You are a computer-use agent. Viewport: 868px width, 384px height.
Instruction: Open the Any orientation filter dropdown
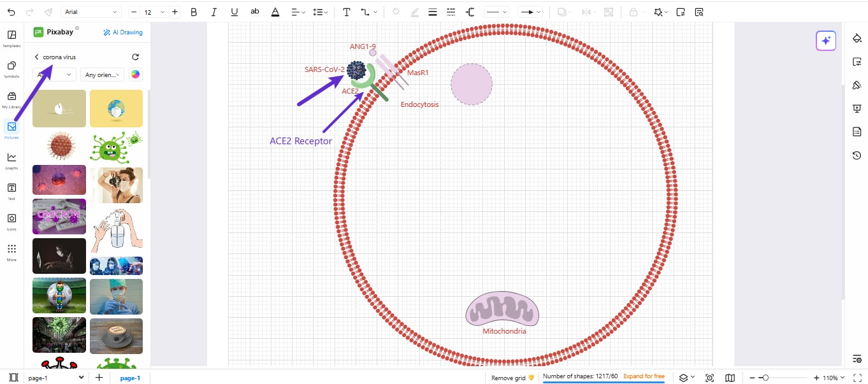click(x=102, y=75)
